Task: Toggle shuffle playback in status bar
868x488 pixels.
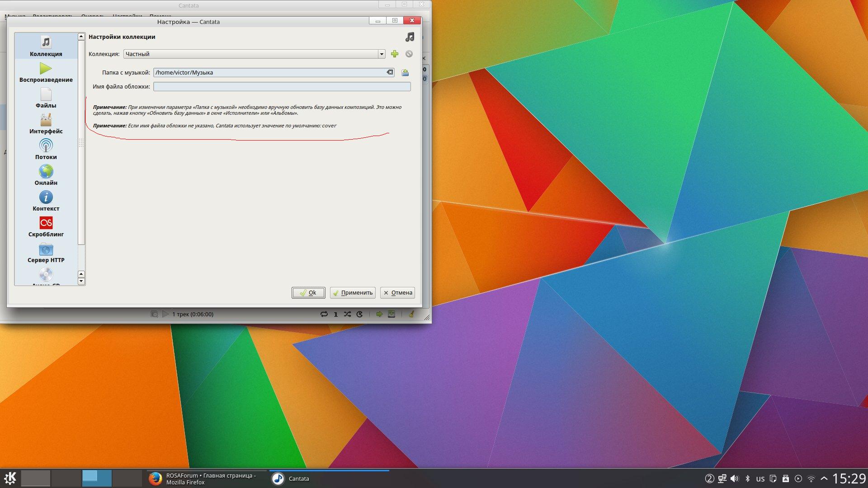Action: pyautogui.click(x=347, y=314)
